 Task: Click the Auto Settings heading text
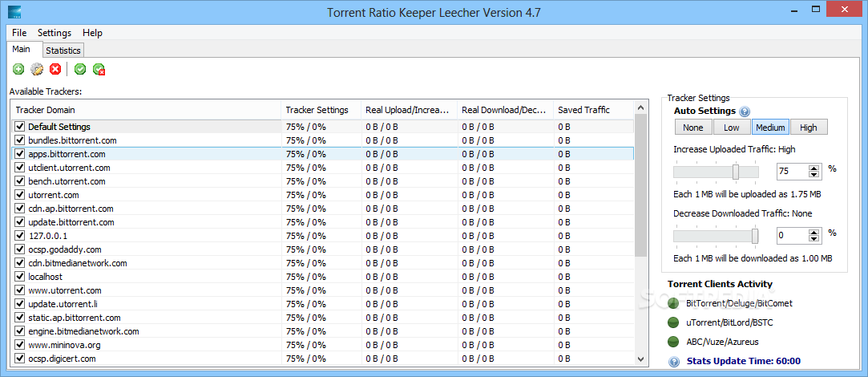pos(704,111)
